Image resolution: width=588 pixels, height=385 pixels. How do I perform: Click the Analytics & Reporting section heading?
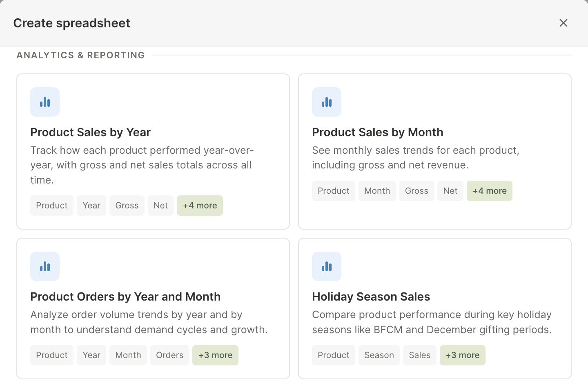pos(81,55)
